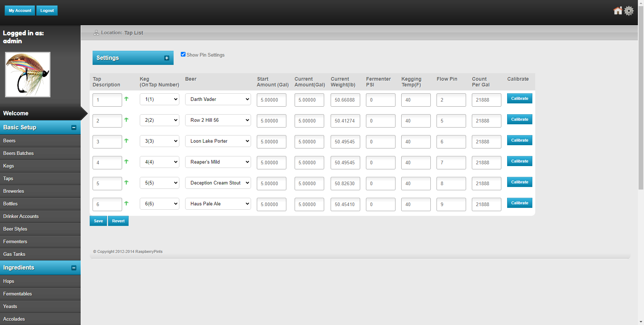Open keg dropdown showing 5(5)
Image resolution: width=644 pixels, height=325 pixels.
click(160, 183)
